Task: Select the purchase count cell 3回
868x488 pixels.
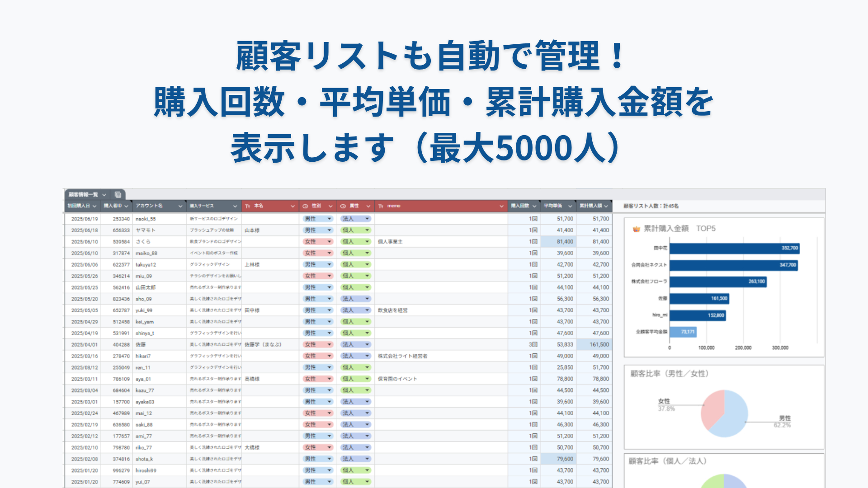Action: coord(524,344)
